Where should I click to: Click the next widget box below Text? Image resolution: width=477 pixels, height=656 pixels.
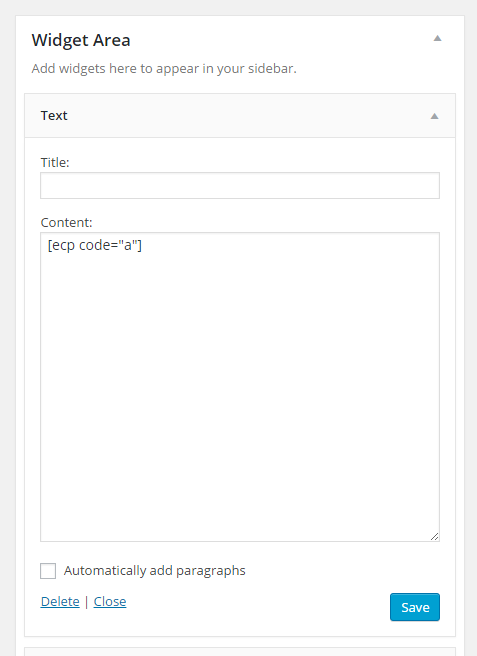(240, 651)
